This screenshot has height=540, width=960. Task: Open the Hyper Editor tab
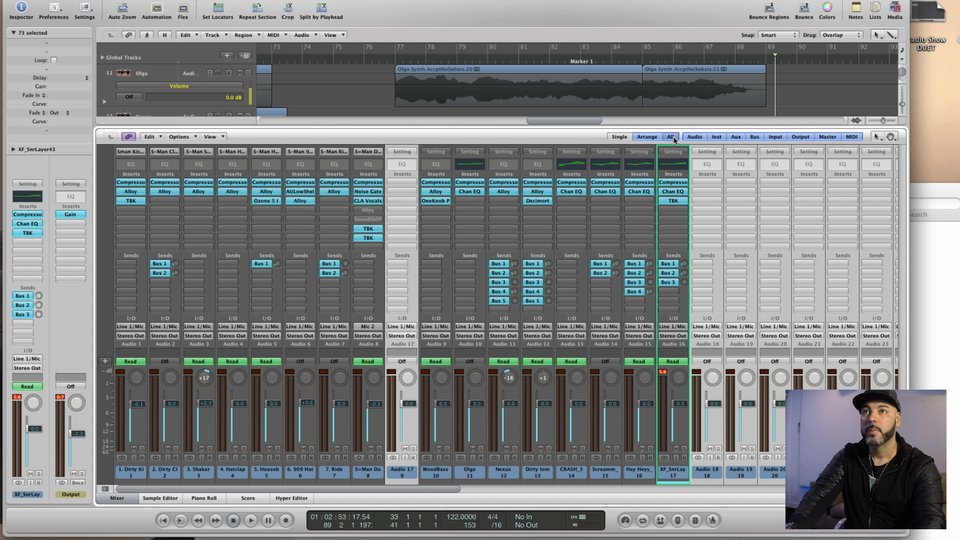point(291,498)
